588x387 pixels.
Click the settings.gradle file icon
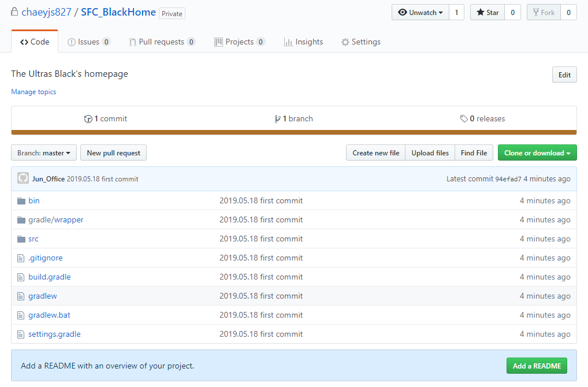click(x=21, y=334)
